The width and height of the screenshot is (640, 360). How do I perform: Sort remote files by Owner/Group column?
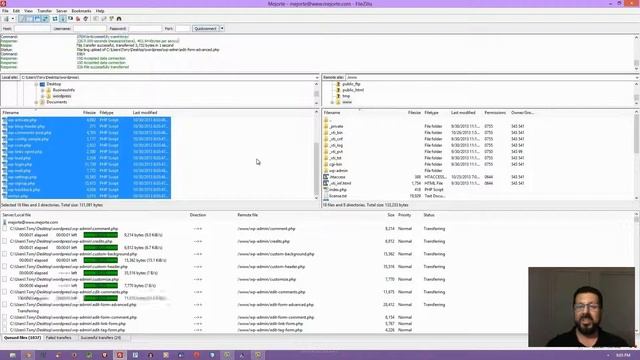click(522, 113)
